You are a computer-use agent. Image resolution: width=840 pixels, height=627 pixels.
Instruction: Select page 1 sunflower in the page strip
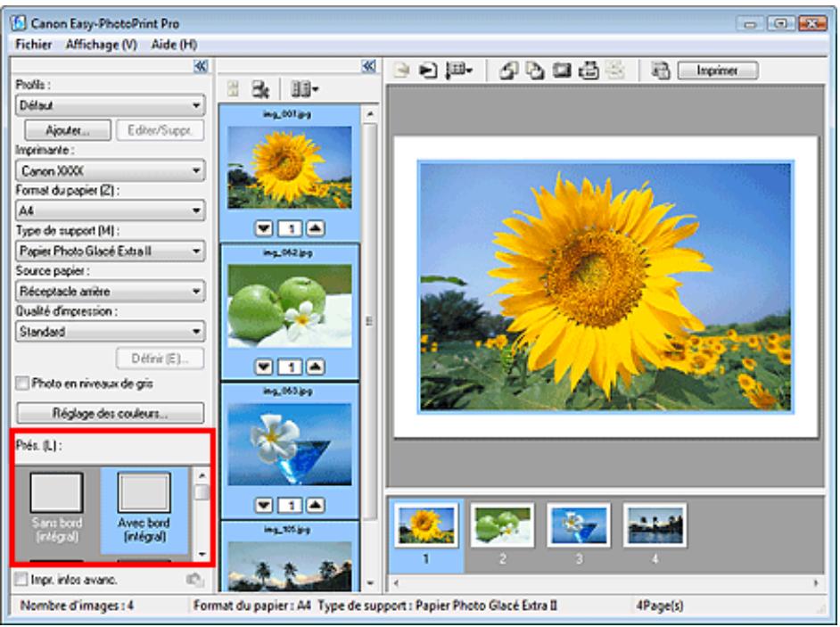tap(426, 525)
